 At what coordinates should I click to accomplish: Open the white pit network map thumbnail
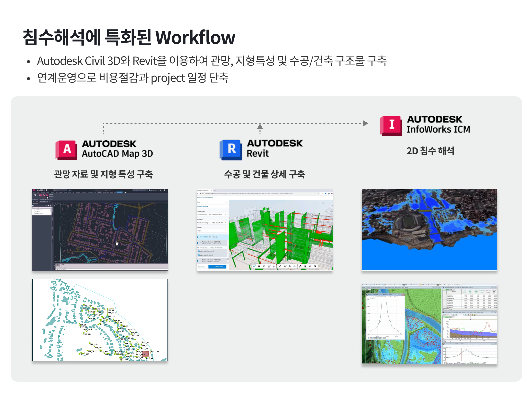point(100,320)
